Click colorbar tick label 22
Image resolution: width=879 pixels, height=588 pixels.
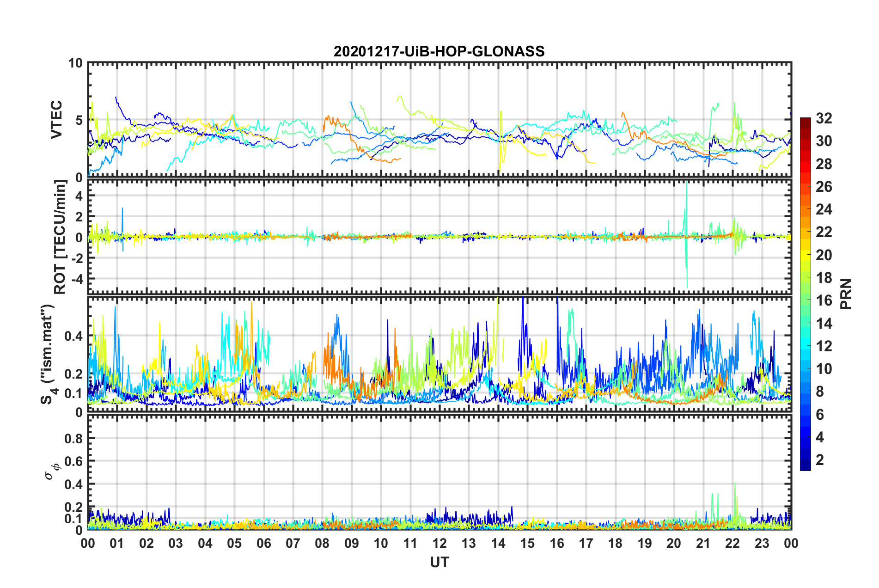[x=824, y=232]
